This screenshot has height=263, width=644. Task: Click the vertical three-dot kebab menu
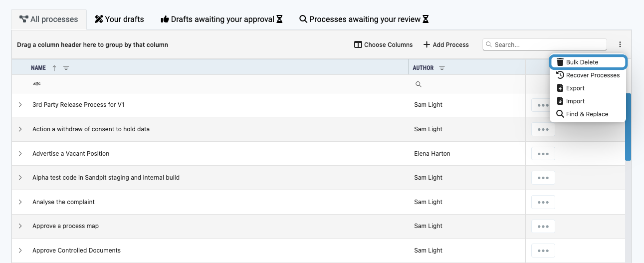click(620, 44)
